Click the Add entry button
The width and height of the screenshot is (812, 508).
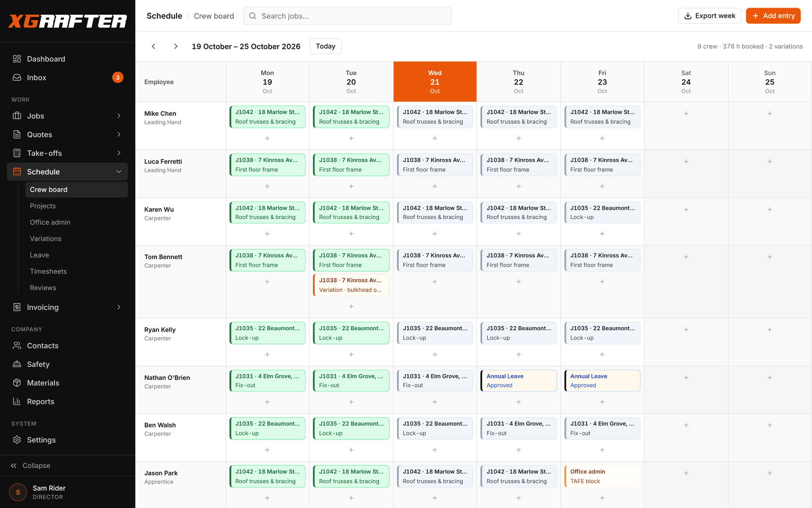click(773, 16)
